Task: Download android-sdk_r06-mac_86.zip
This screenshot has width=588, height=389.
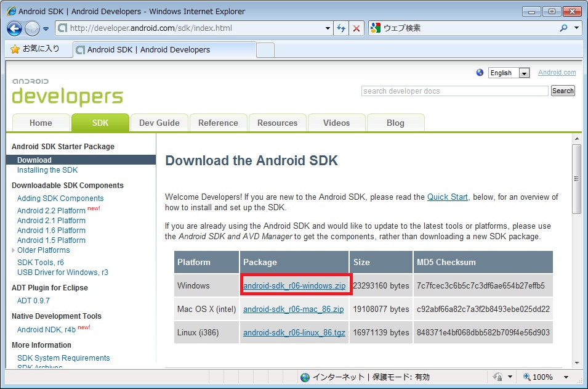Action: (x=293, y=309)
